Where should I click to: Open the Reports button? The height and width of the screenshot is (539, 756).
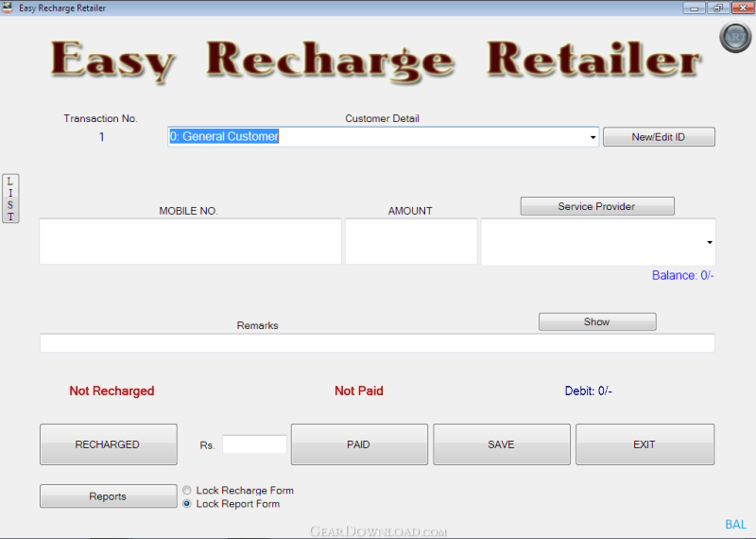[x=109, y=496]
